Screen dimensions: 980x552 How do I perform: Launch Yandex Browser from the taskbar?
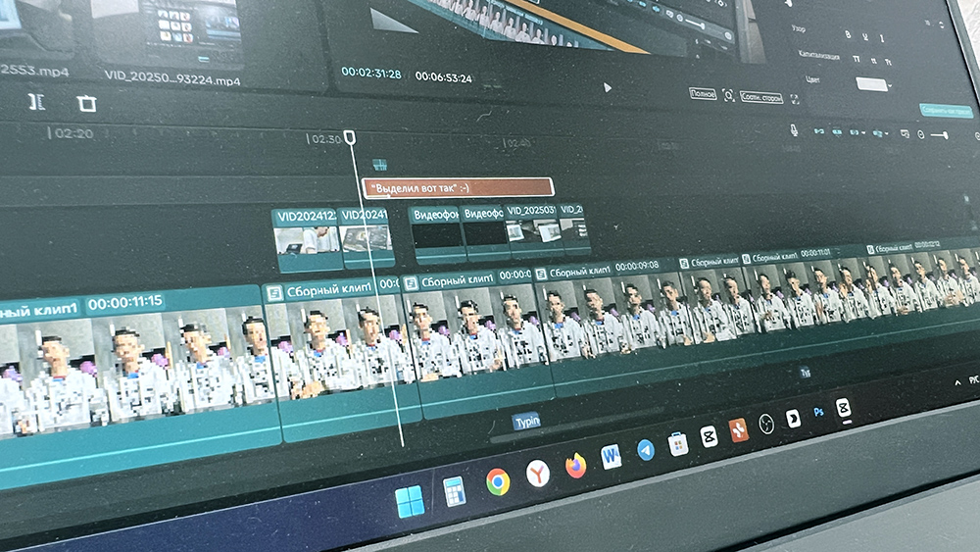coord(538,474)
